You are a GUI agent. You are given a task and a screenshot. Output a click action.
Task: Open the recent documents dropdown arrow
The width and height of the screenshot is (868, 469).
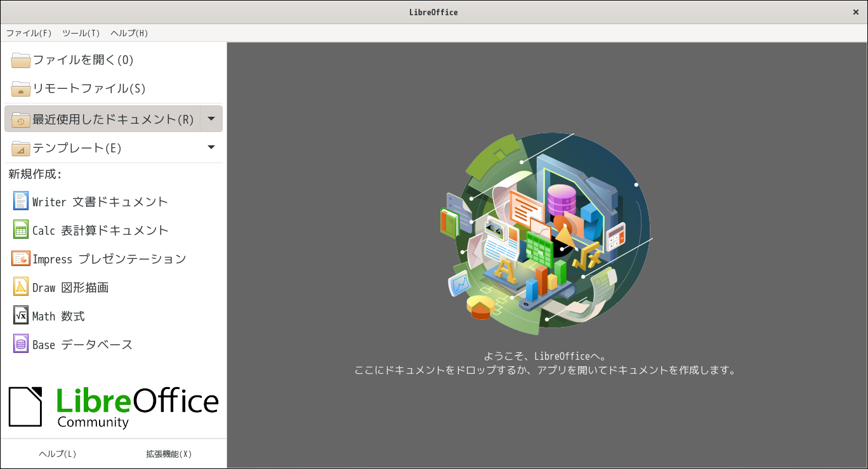(211, 119)
